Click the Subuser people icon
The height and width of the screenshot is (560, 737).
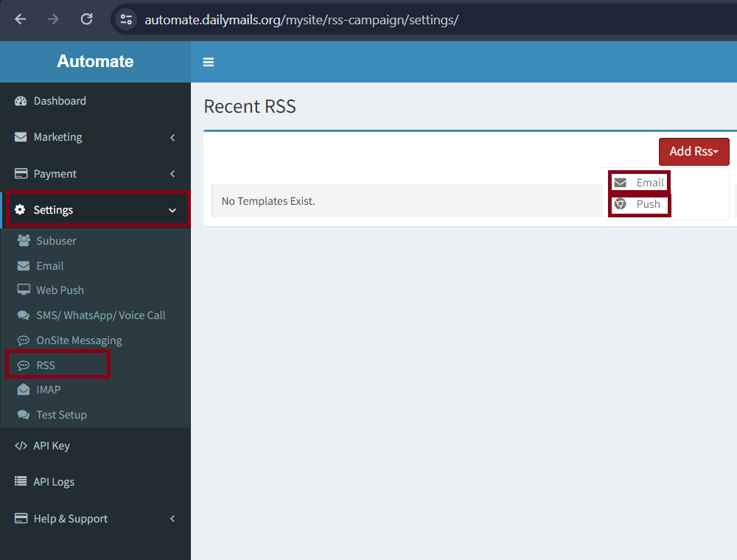[24, 241]
